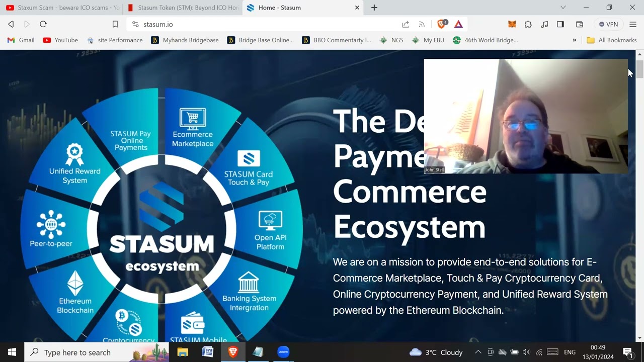
Task: Toggle the browser sidebar panel
Action: pos(560,24)
